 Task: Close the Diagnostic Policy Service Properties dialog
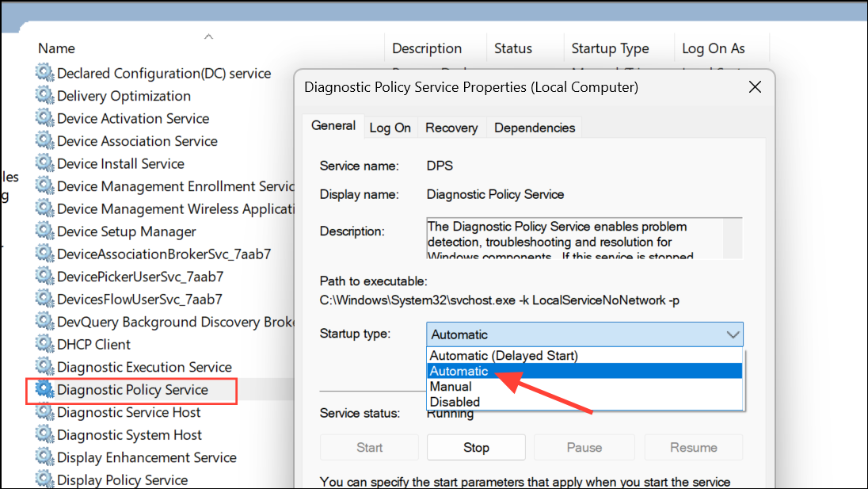coord(755,87)
